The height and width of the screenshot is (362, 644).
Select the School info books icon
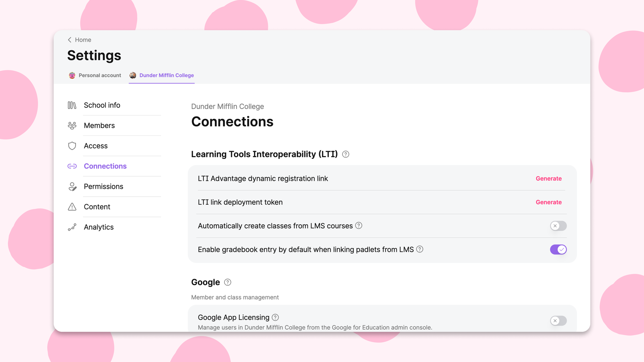(x=72, y=105)
